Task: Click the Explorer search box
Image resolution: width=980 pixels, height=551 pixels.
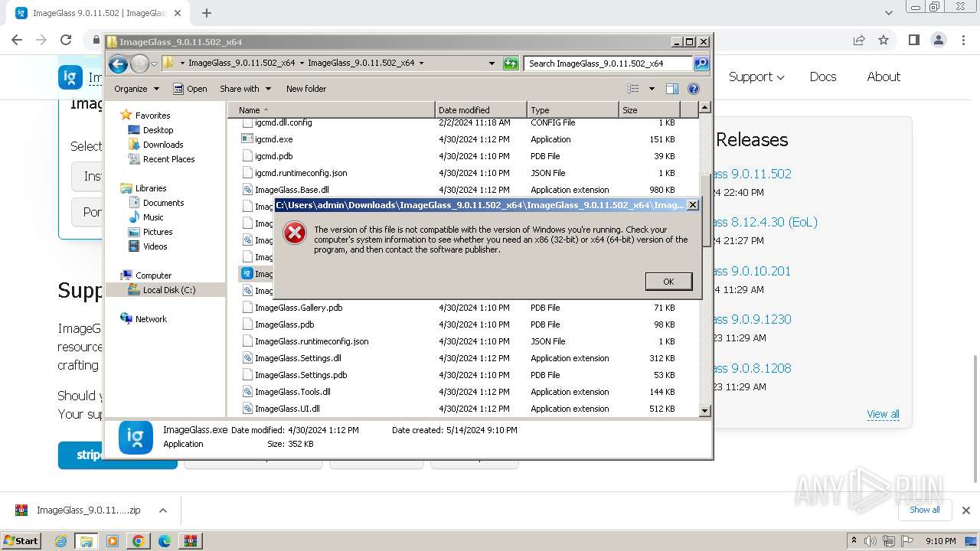Action: (609, 64)
